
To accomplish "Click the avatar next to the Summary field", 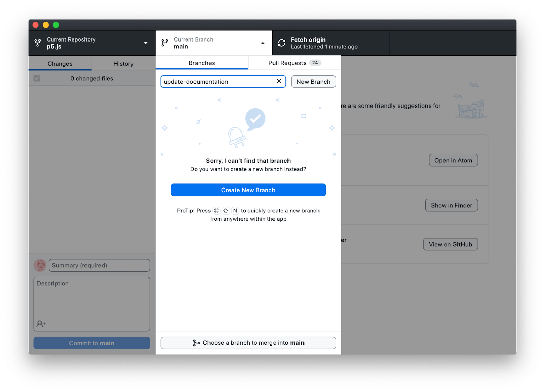I will (40, 265).
